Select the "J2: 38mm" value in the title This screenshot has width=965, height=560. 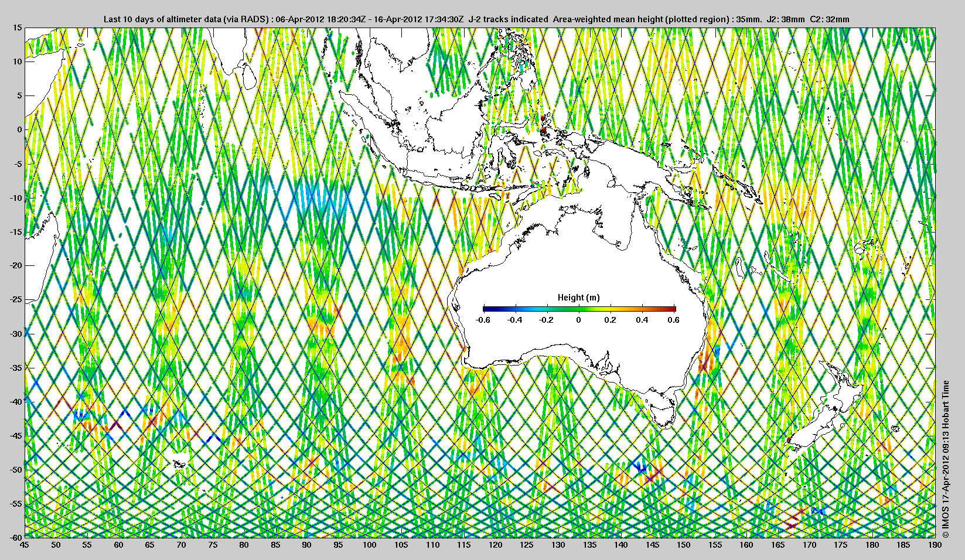coord(786,19)
